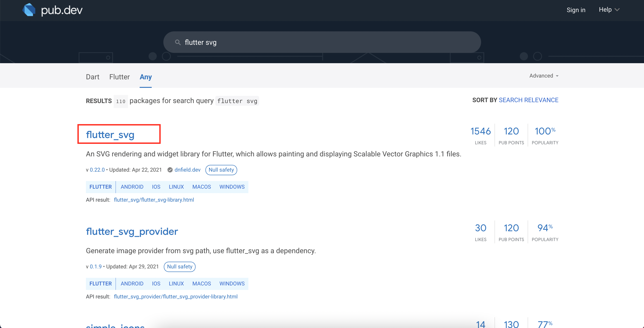Screen dimensions: 644x328
Task: Open the Help dropdown menu
Action: pyautogui.click(x=609, y=10)
